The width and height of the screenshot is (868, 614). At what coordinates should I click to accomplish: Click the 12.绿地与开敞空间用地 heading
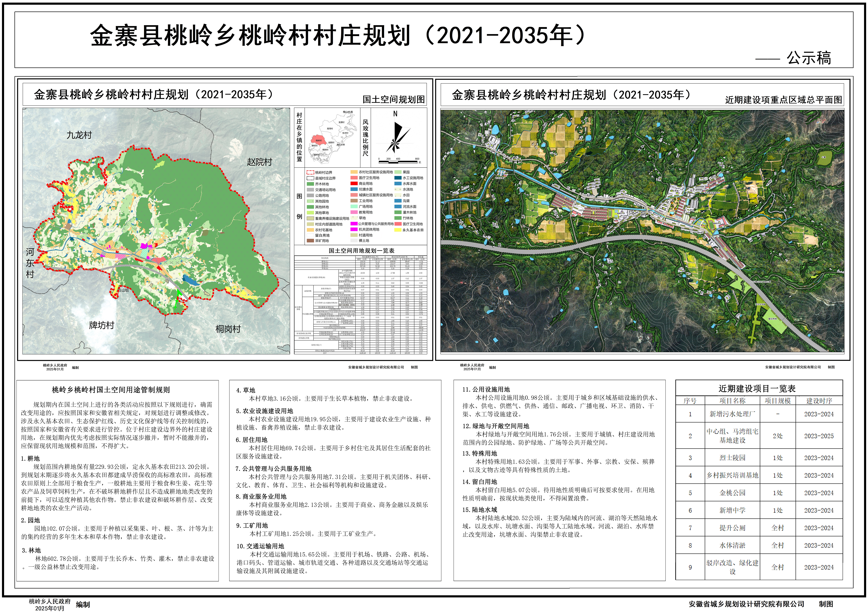496,426
